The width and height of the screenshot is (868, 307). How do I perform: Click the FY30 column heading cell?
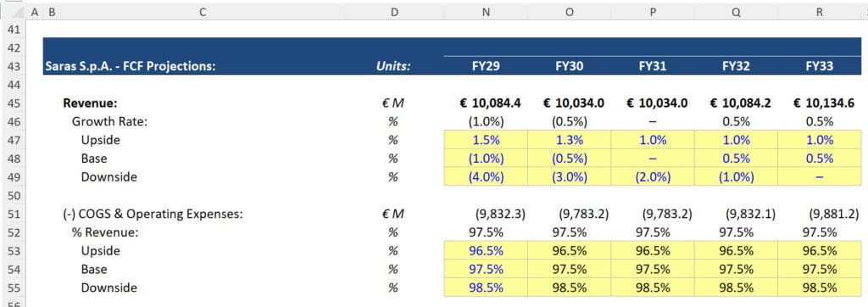569,66
